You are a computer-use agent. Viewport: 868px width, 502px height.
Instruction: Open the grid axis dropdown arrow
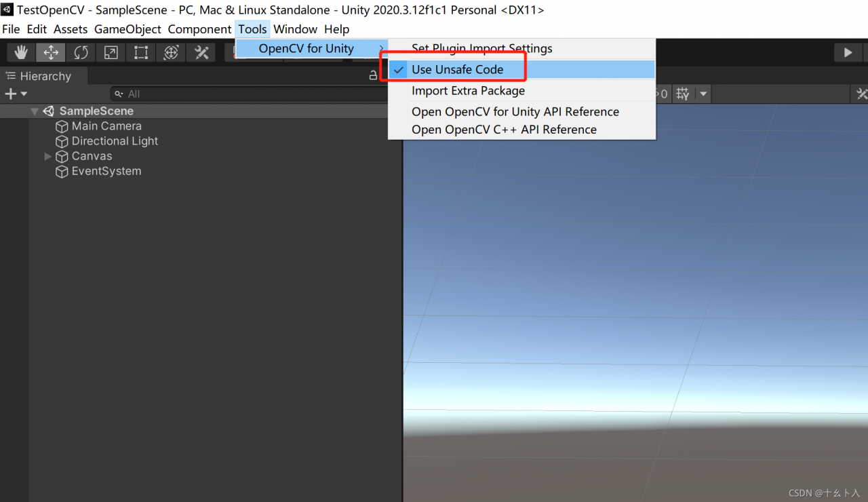coord(703,94)
